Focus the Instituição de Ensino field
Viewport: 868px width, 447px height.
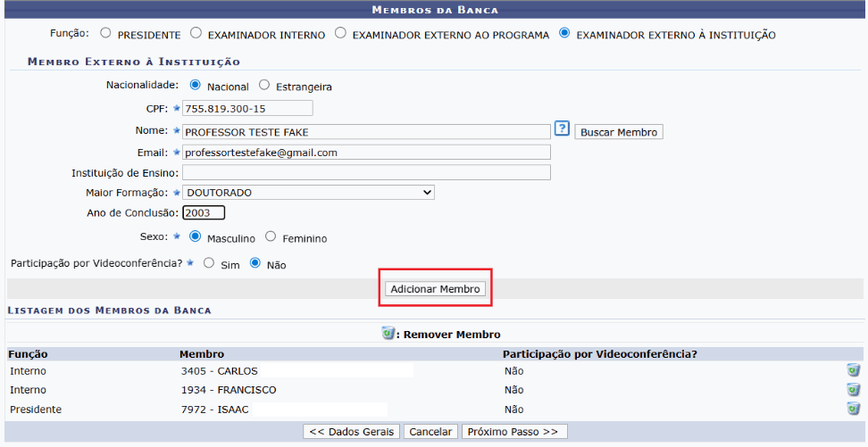(x=366, y=172)
